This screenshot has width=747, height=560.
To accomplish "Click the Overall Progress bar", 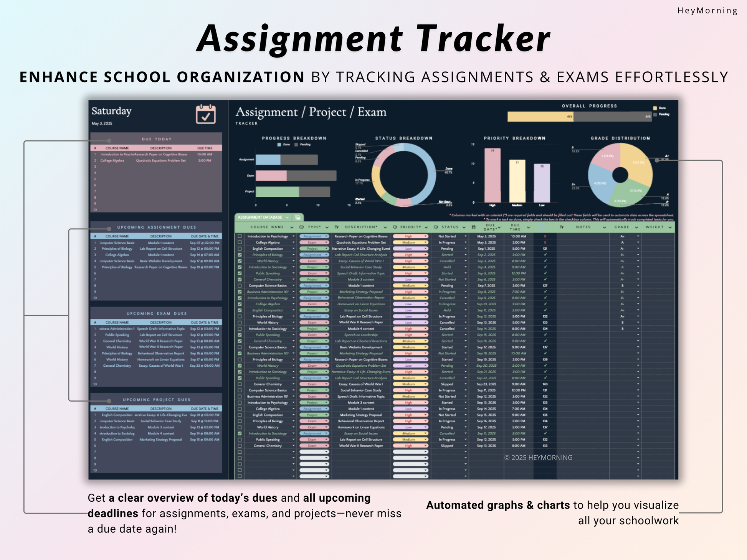I will point(579,117).
